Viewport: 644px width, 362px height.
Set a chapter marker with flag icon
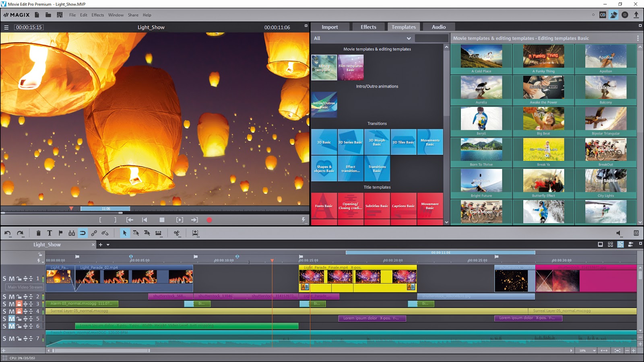(x=60, y=233)
